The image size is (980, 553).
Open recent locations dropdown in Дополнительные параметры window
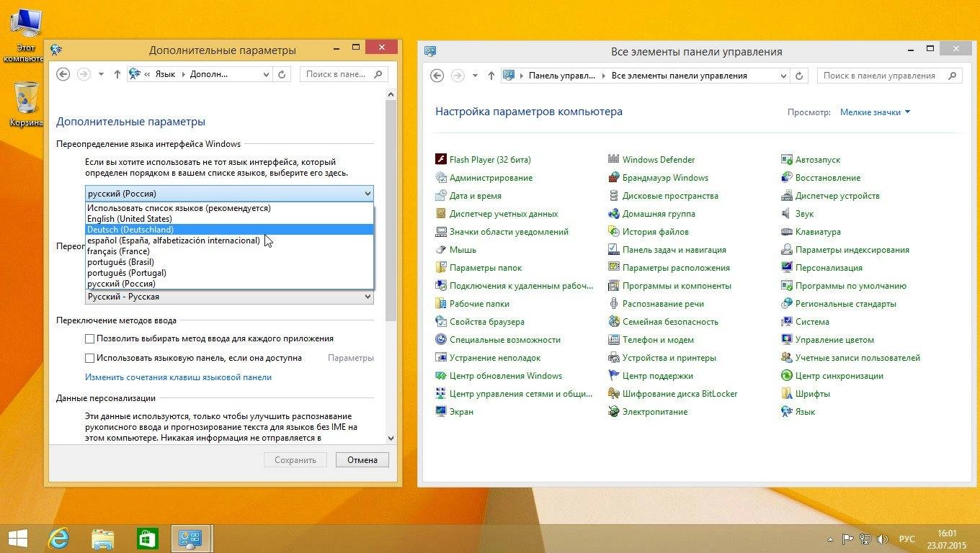(101, 74)
